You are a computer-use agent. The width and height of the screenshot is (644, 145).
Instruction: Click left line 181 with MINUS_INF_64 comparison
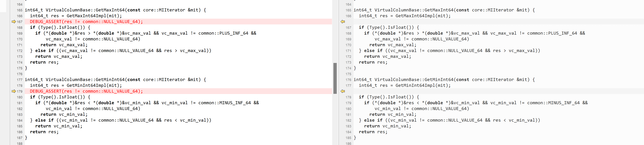147,103
